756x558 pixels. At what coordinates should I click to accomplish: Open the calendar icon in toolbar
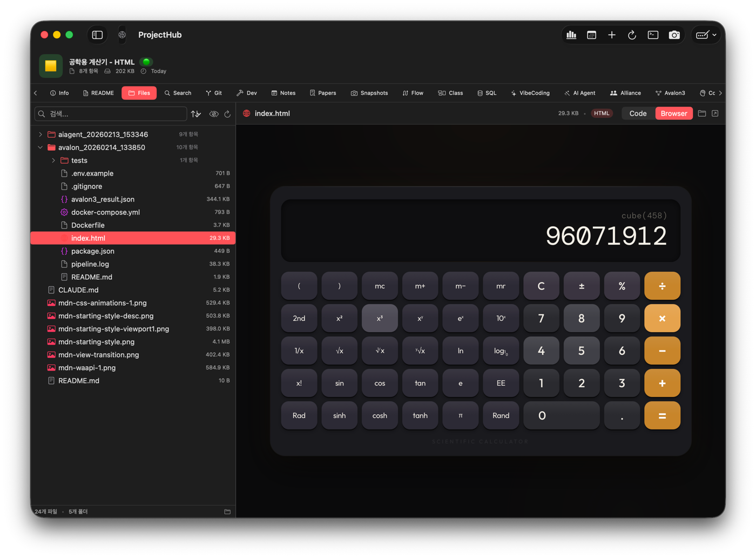[591, 35]
